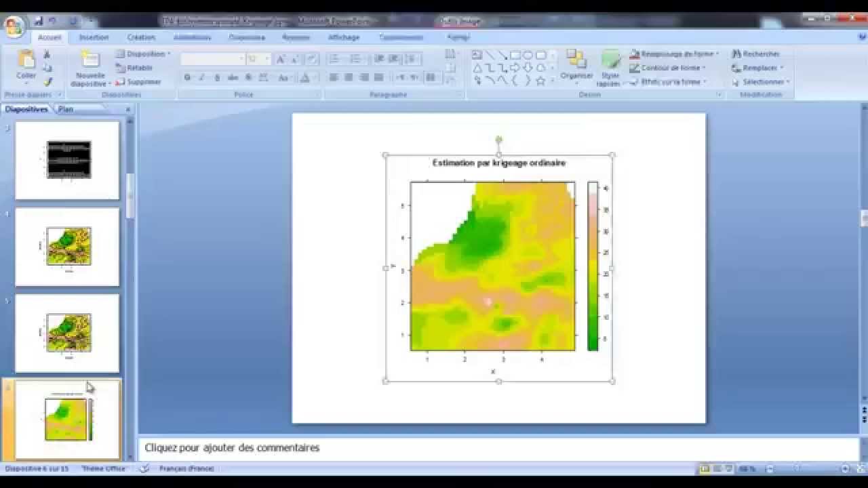Insert a Nouvelle diapositive
This screenshot has width=868, height=488.
[x=90, y=69]
